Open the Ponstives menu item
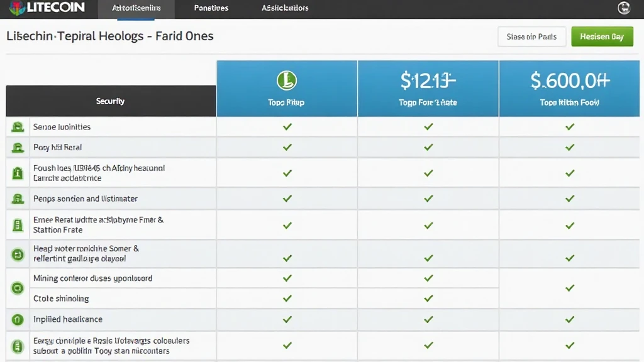Screen dimensions: 644x362 point(211,8)
